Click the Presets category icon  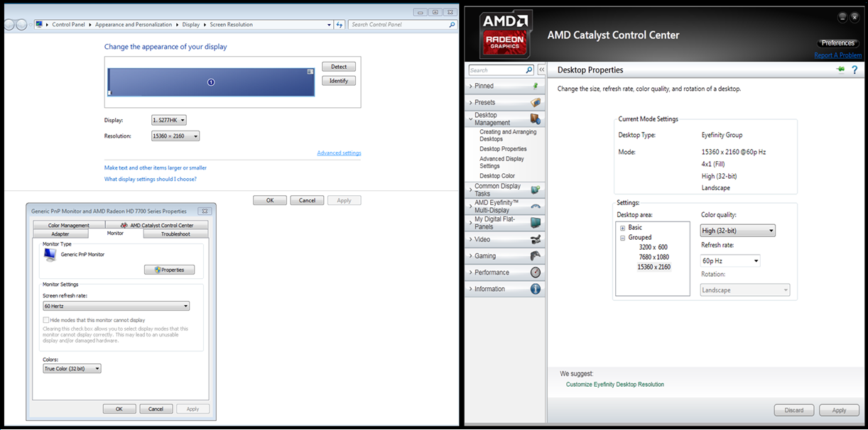pos(536,102)
